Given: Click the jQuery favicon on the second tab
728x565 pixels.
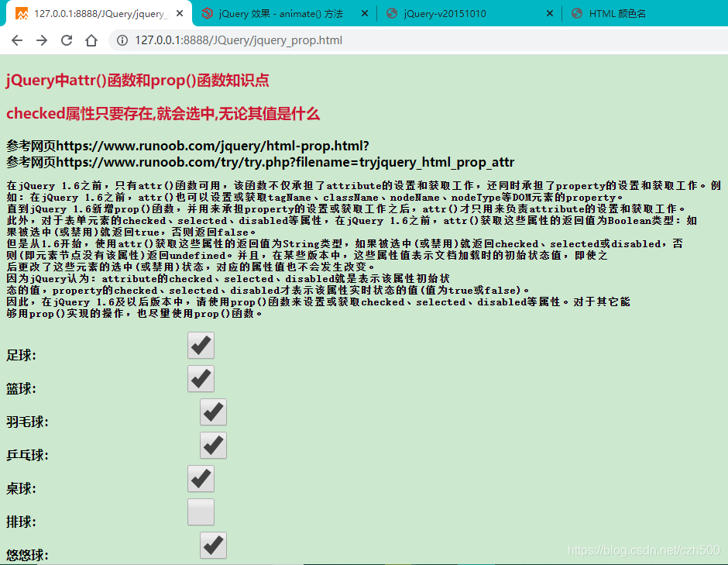Looking at the screenshot, I should point(208,13).
